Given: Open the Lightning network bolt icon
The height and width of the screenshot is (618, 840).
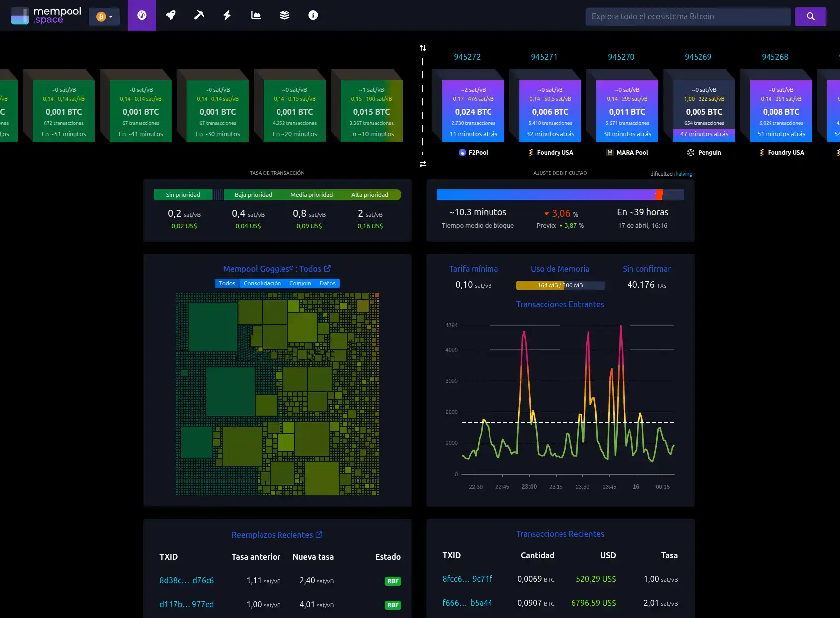Looking at the screenshot, I should click(x=227, y=15).
